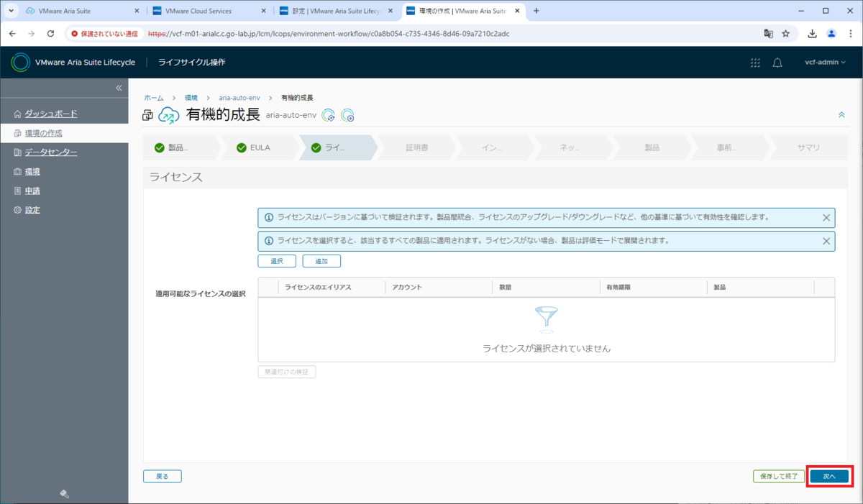Open the apps grid switcher icon
This screenshot has width=863, height=504.
point(755,63)
